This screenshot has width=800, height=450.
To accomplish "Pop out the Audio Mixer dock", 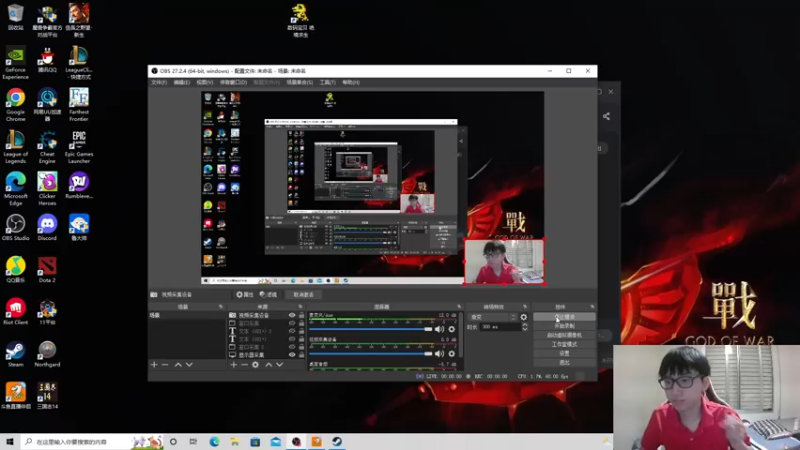I will [x=459, y=307].
